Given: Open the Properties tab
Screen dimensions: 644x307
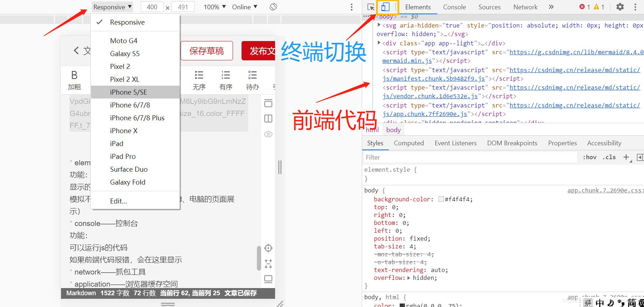Looking at the screenshot, I should click(562, 143).
